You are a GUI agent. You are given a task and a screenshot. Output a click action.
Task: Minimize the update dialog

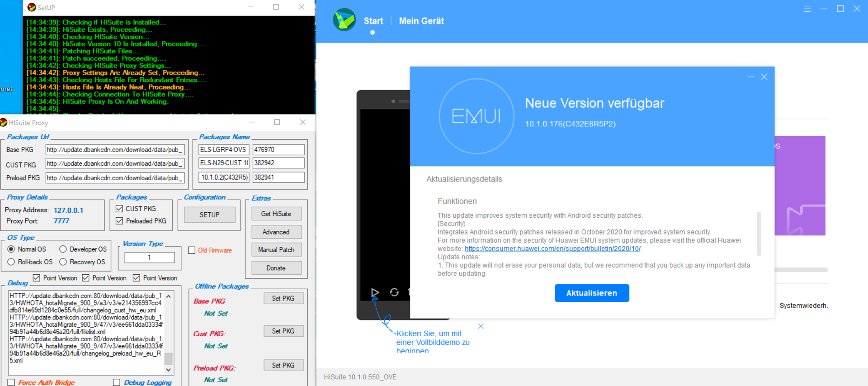coord(751,77)
